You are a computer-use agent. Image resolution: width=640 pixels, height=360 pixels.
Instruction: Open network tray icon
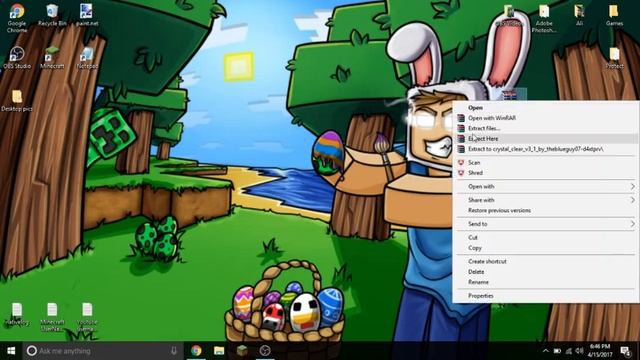(569, 351)
